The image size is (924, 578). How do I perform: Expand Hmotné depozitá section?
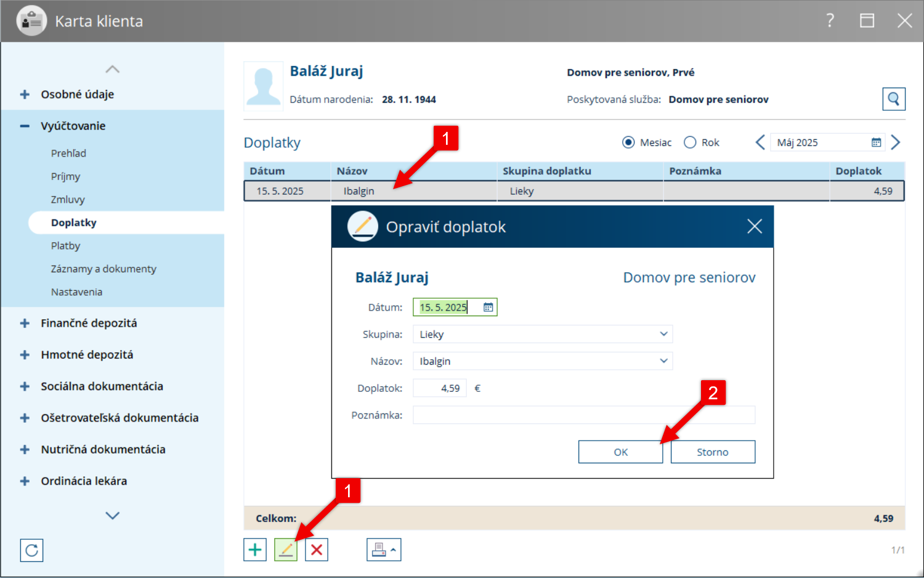click(25, 355)
